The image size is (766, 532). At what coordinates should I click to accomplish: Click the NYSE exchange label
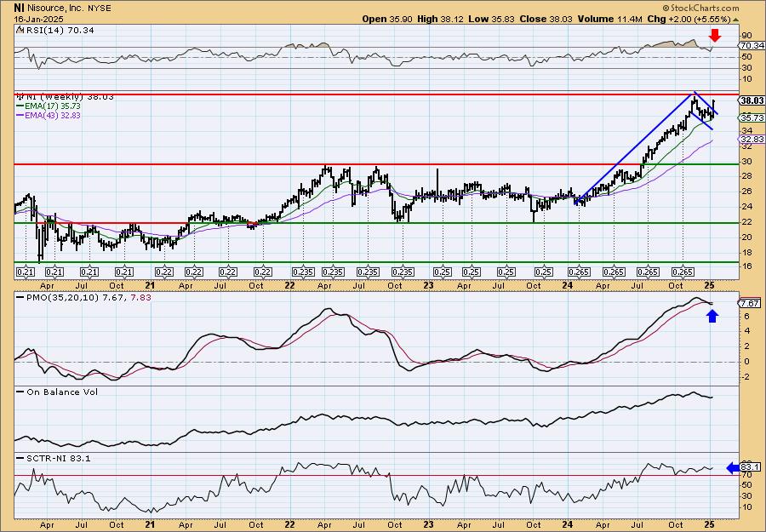coord(99,9)
